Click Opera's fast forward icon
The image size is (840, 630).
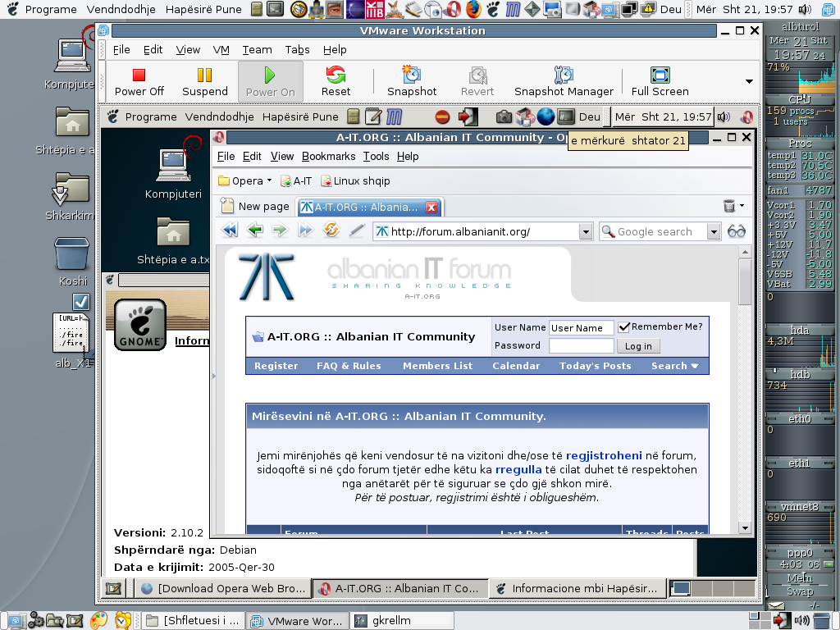pos(305,231)
